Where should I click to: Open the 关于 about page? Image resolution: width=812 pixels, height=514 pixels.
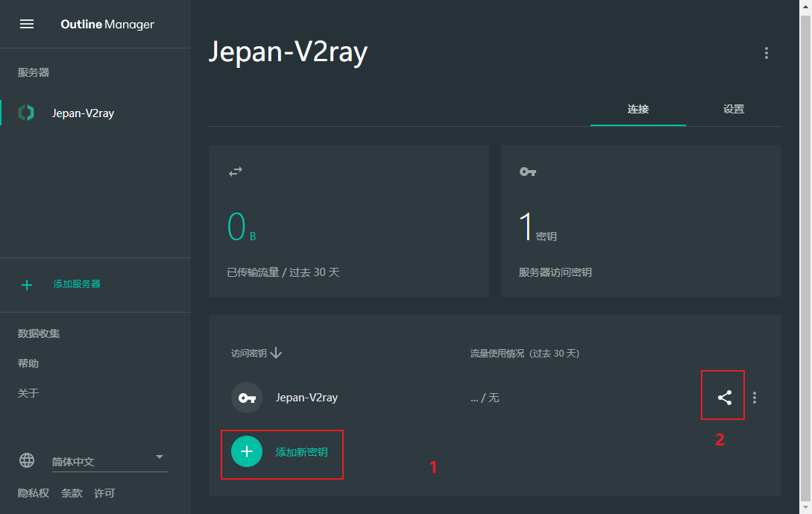(x=28, y=393)
